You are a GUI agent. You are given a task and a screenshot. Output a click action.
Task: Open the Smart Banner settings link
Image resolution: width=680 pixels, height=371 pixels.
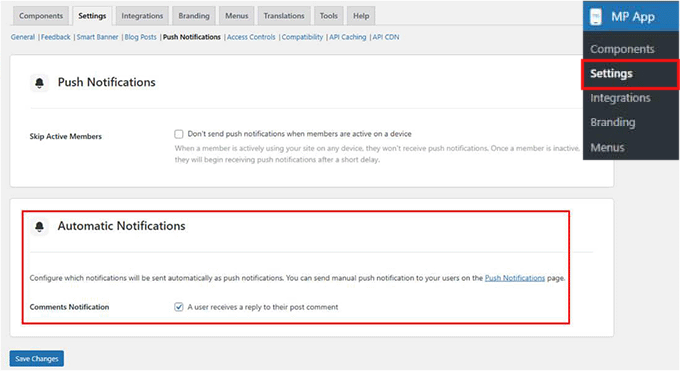point(98,37)
